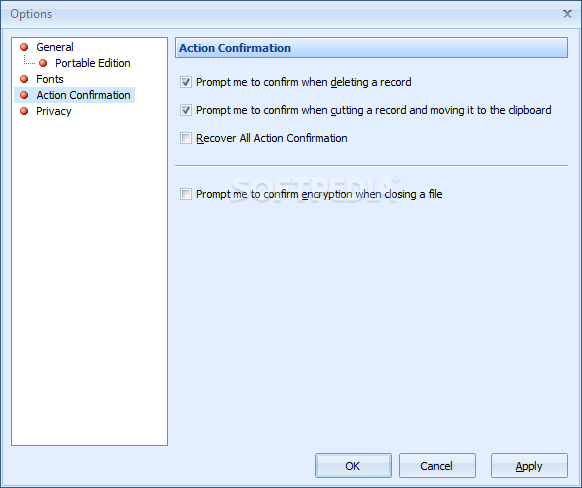This screenshot has height=488, width=582.
Task: Click the red bullet icon beside Fonts
Action: 24,79
